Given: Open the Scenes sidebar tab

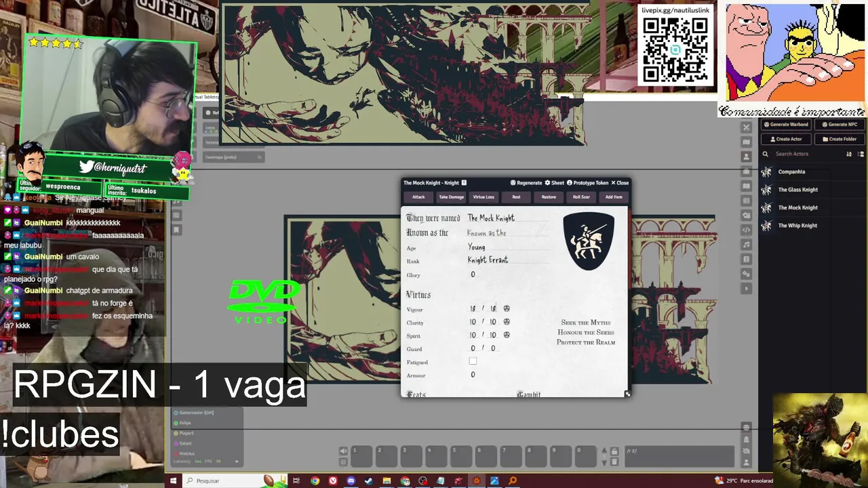Looking at the screenshot, I should point(747,142).
